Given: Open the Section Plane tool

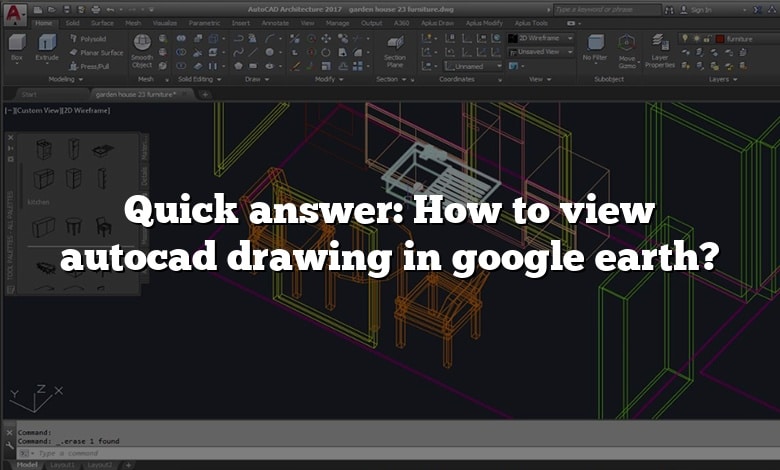Looking at the screenshot, I should (x=395, y=52).
